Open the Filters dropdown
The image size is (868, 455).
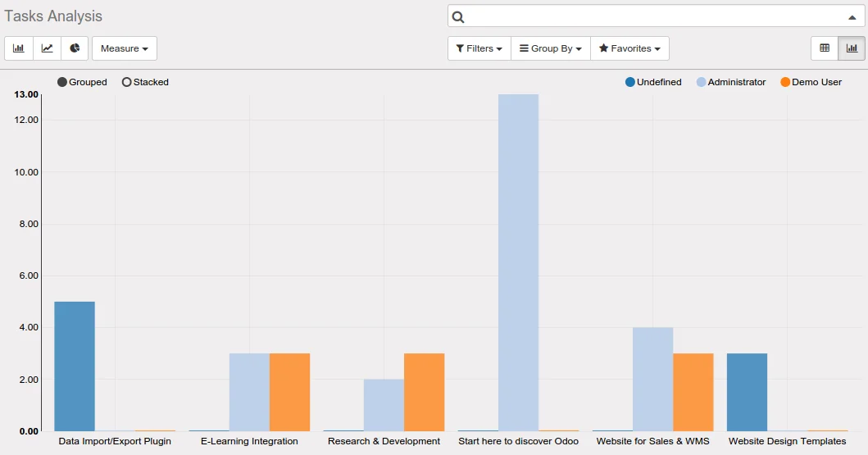(479, 48)
